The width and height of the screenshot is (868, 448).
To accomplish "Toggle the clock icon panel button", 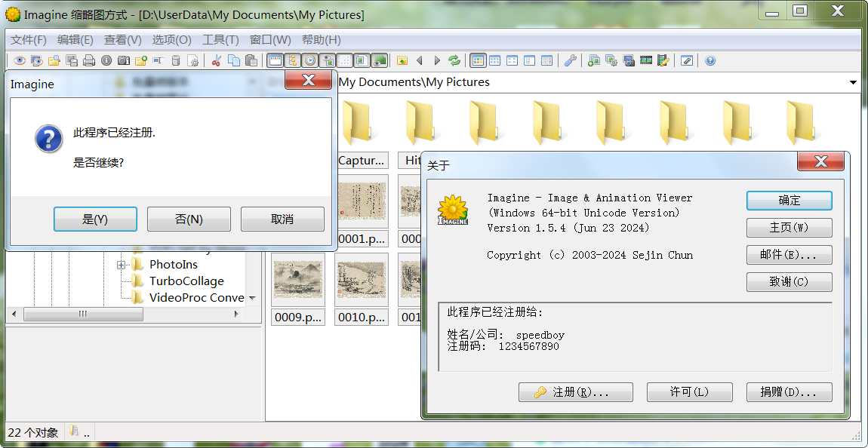I will [310, 60].
